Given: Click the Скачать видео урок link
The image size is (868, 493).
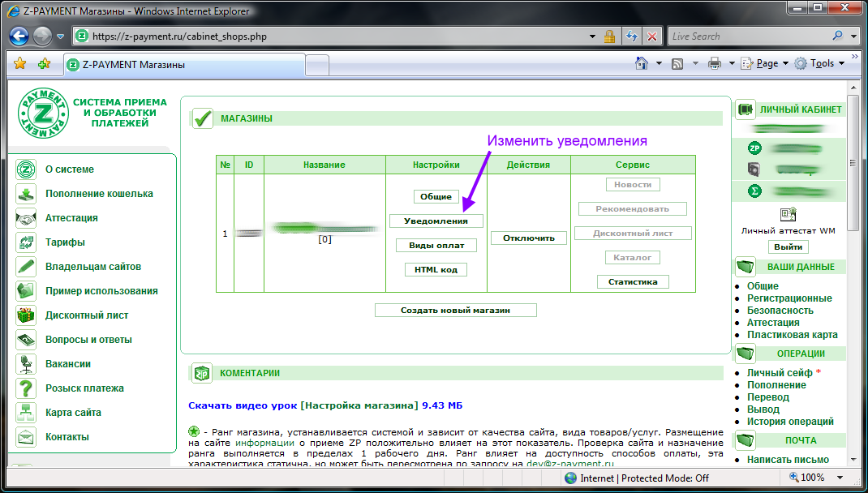Looking at the screenshot, I should pos(243,405).
